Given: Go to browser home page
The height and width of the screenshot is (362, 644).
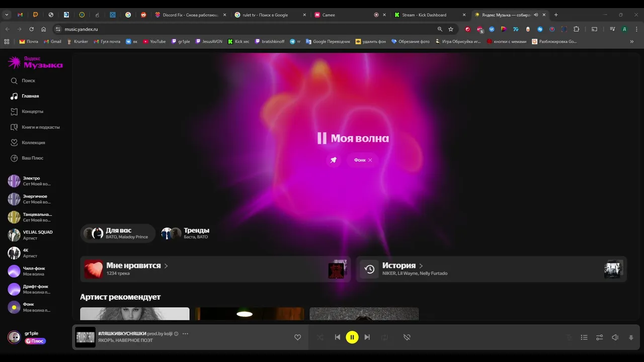Looking at the screenshot, I should (43, 29).
